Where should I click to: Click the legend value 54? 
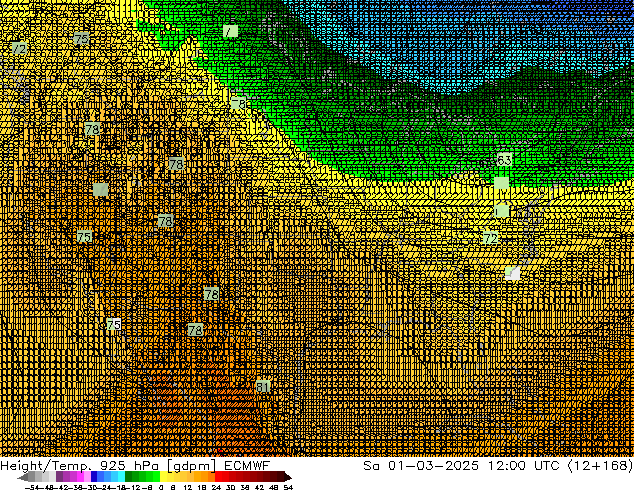click(x=288, y=487)
